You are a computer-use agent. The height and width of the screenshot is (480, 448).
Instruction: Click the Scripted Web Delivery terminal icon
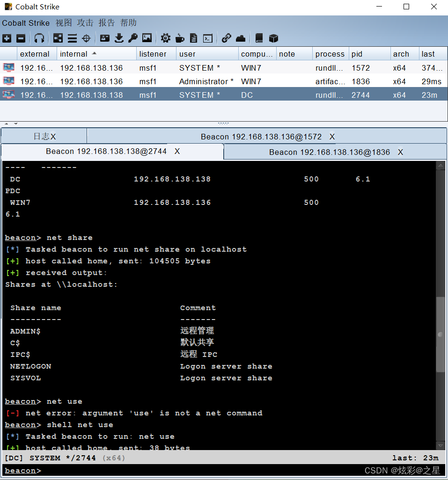coord(208,38)
